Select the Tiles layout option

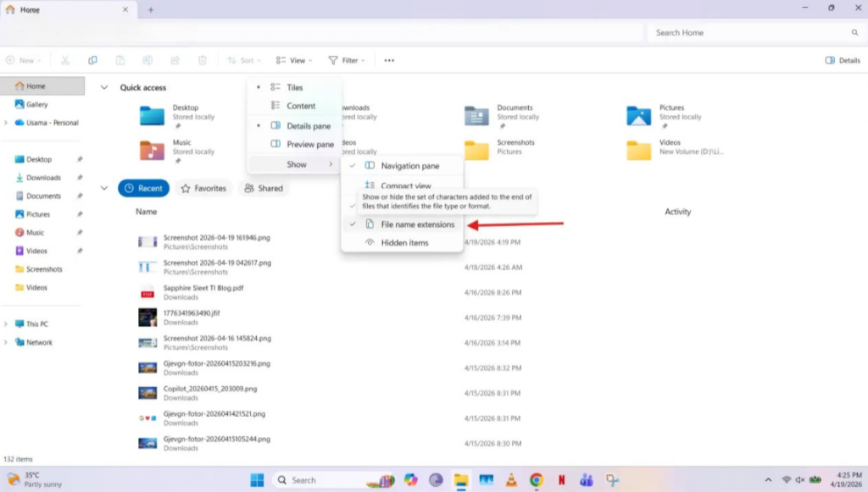click(294, 87)
